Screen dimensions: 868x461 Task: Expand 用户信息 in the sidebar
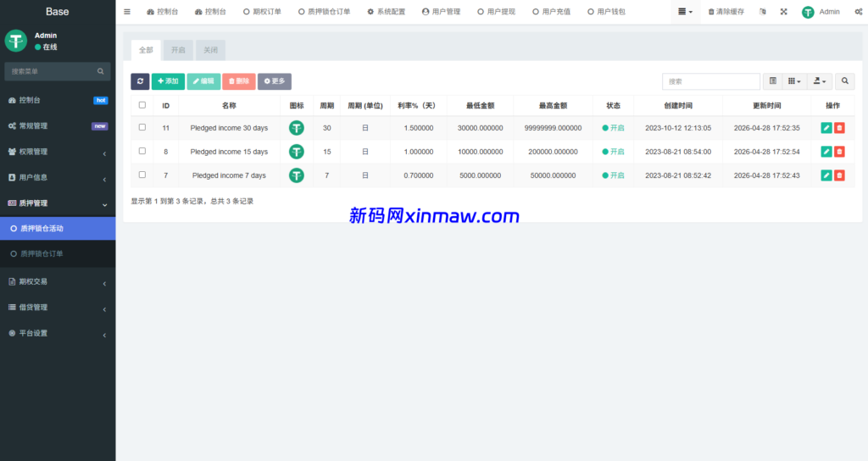[58, 178]
